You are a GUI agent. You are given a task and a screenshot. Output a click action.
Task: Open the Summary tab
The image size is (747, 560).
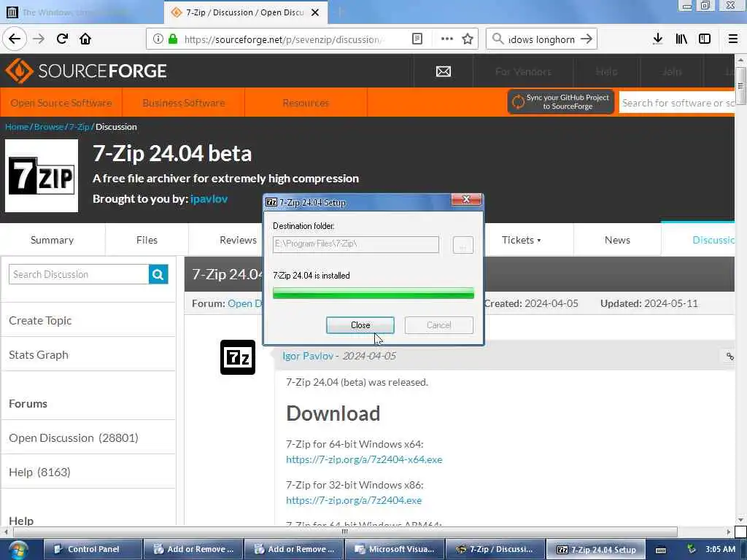pyautogui.click(x=52, y=240)
